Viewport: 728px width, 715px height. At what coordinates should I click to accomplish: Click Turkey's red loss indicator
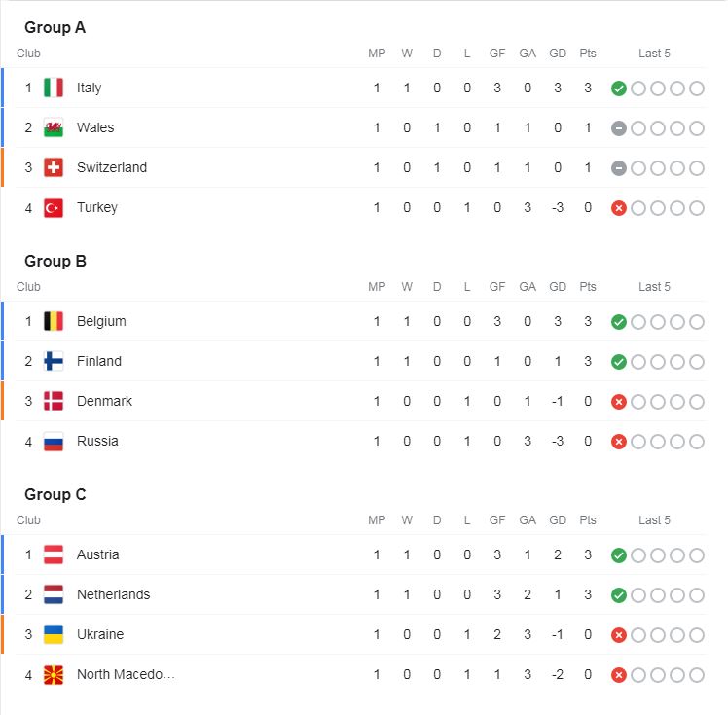pyautogui.click(x=618, y=208)
